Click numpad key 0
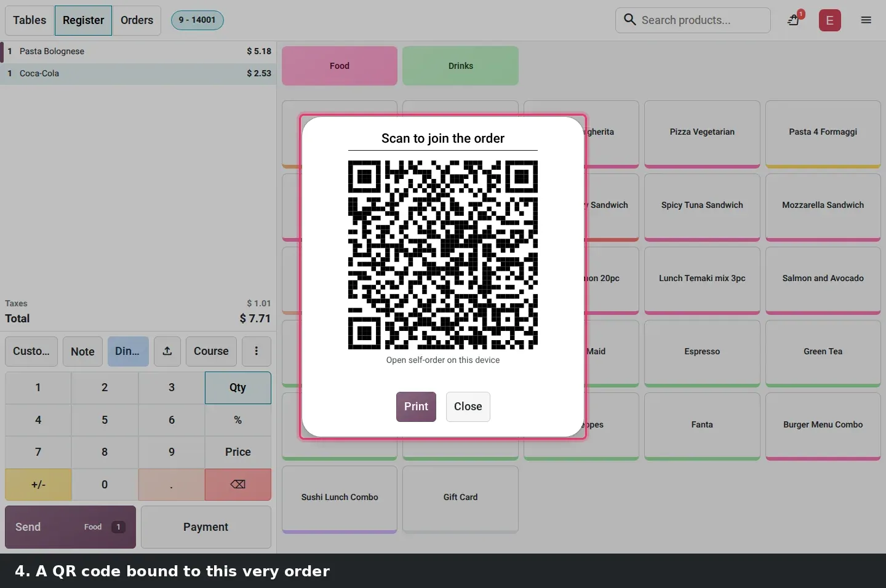 pos(105,485)
